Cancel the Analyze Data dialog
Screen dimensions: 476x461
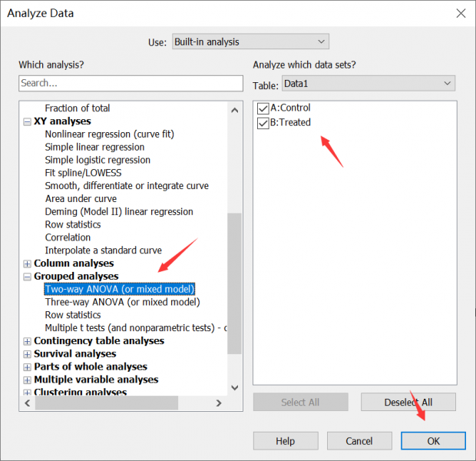click(359, 441)
